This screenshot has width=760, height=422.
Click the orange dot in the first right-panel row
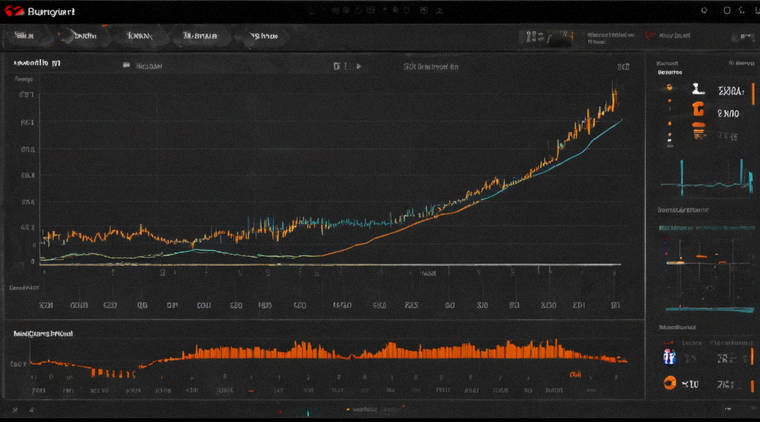tap(669, 87)
